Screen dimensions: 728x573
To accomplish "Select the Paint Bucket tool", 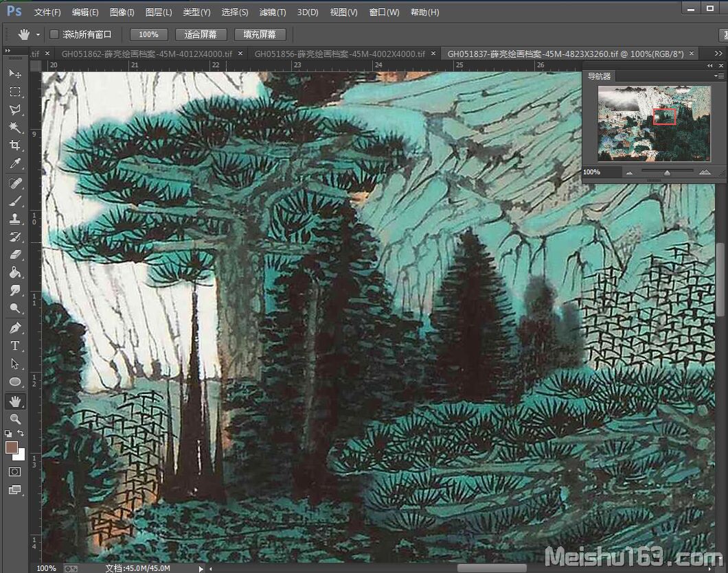I will pos(15,272).
